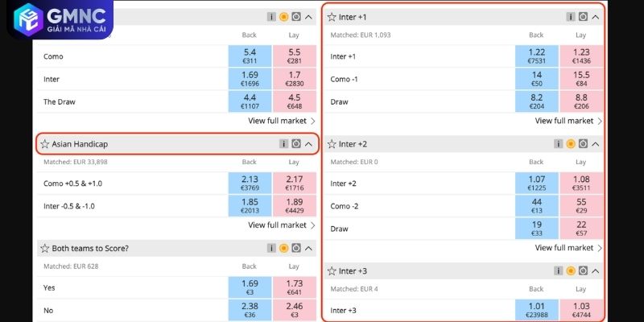Pick lay price 1.73 for Yes
Screen dimensions: 644x322
tap(294, 287)
